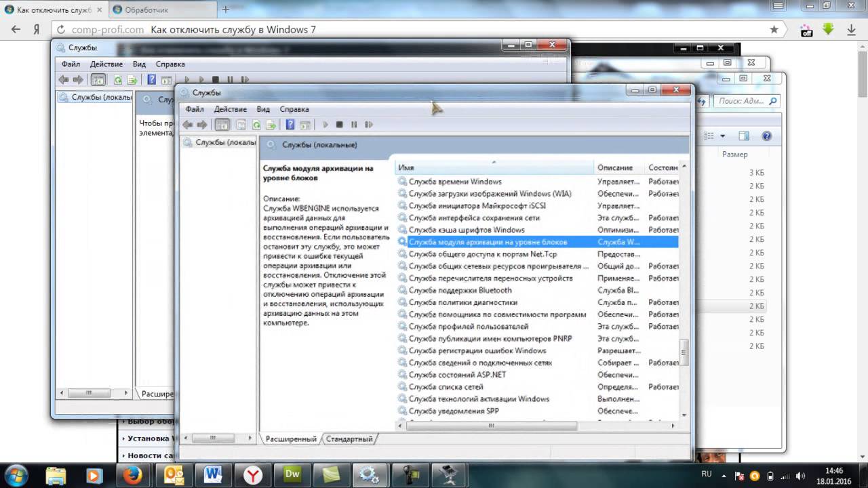Click Export list icon in front Services toolbar
The height and width of the screenshot is (488, 868).
click(270, 125)
